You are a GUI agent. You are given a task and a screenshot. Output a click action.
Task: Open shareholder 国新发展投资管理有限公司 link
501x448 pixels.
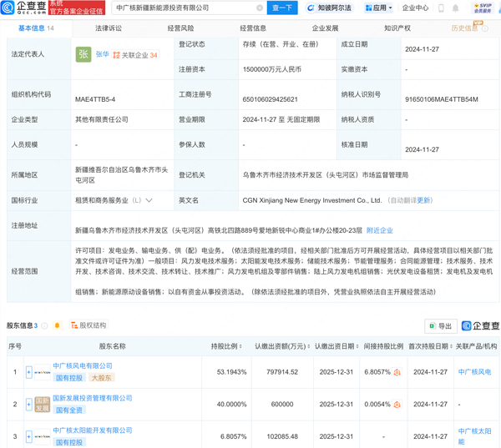pos(93,398)
